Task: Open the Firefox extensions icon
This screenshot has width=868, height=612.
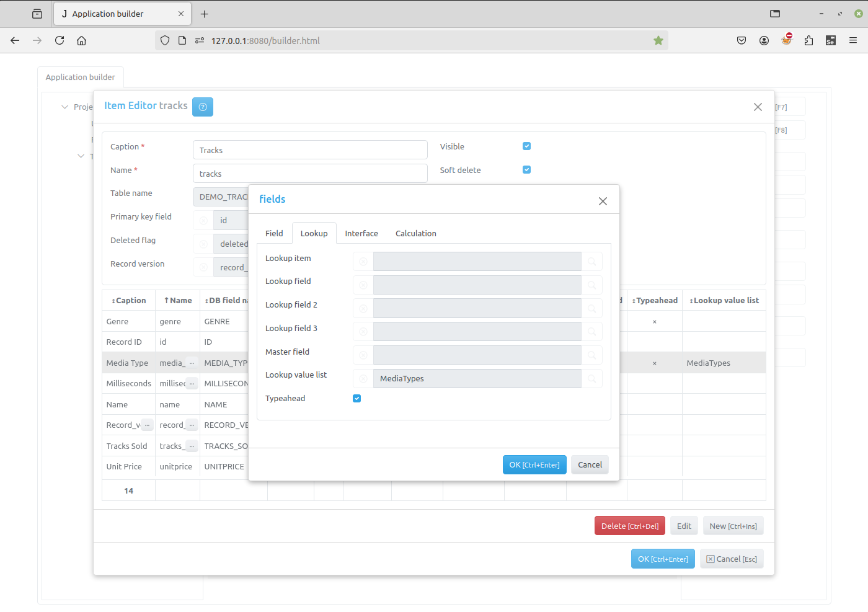Action: pos(808,41)
